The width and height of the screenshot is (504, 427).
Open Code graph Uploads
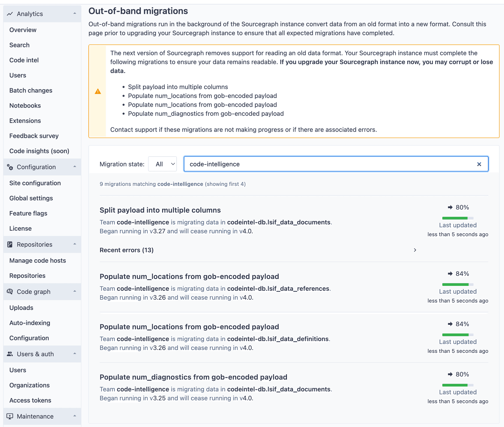[x=21, y=308]
